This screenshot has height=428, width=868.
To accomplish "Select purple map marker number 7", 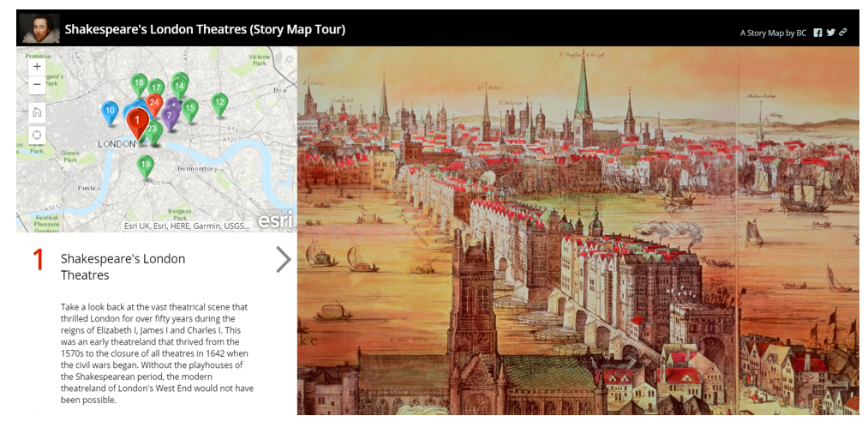I will 170,116.
